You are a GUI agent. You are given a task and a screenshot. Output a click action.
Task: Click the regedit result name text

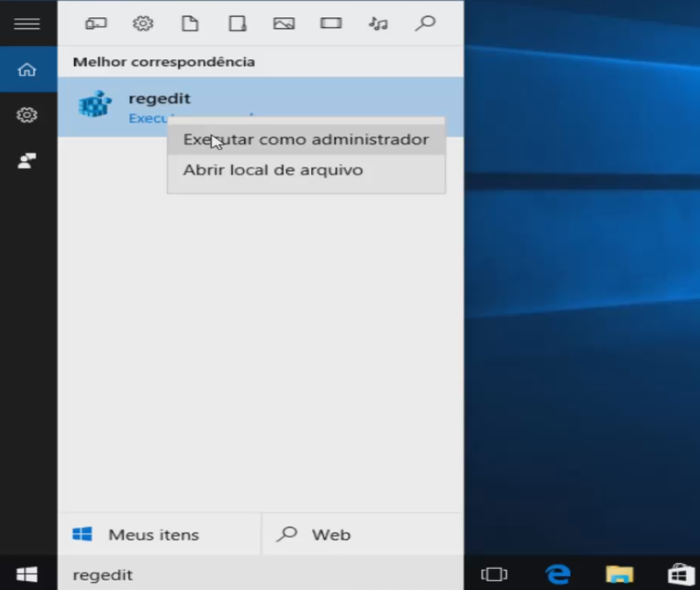(x=160, y=98)
